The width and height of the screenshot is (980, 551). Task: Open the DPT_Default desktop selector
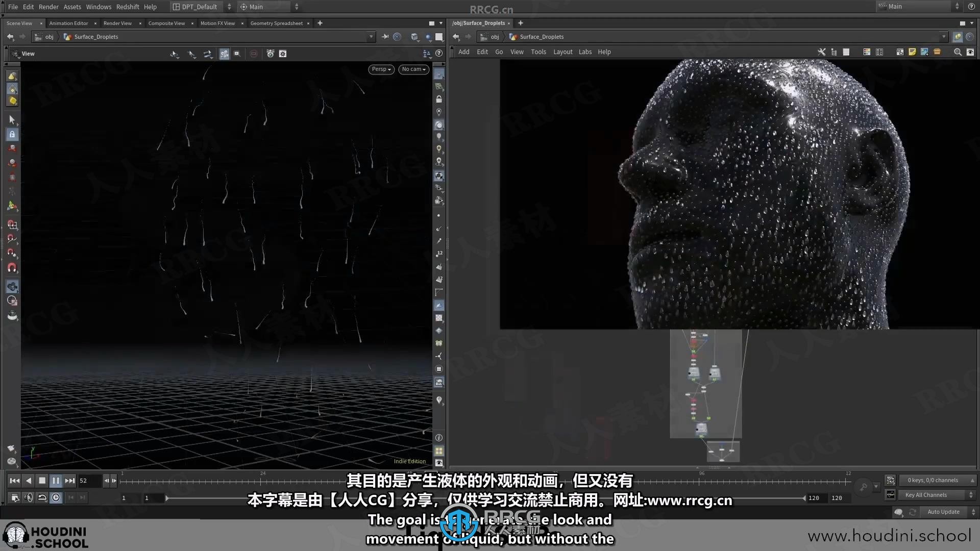[x=202, y=7]
